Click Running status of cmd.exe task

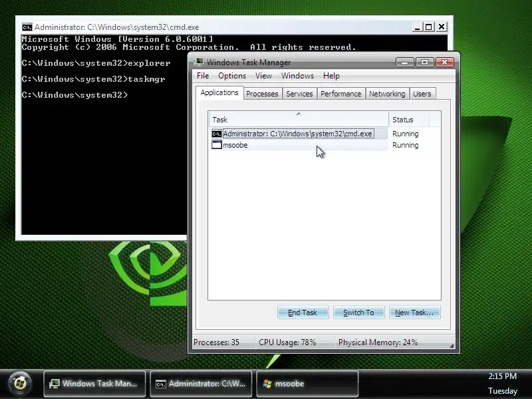pyautogui.click(x=406, y=134)
